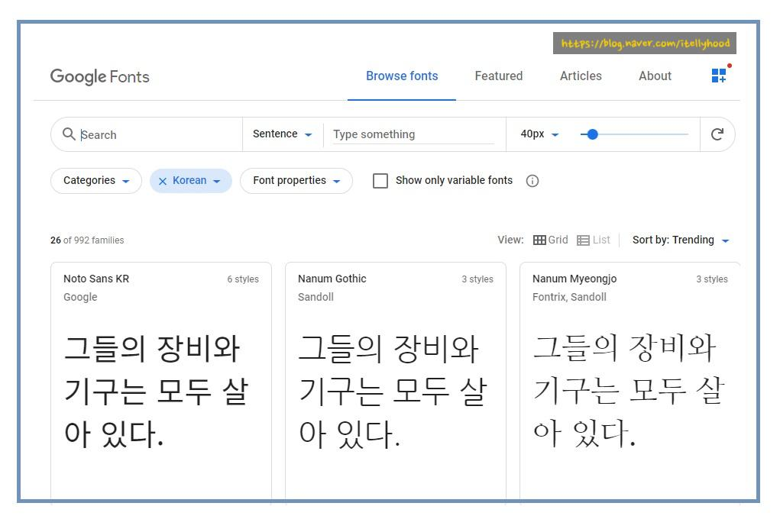Screen dimensions: 780x532
Task: Click the search magnifier icon
Action: coord(69,134)
